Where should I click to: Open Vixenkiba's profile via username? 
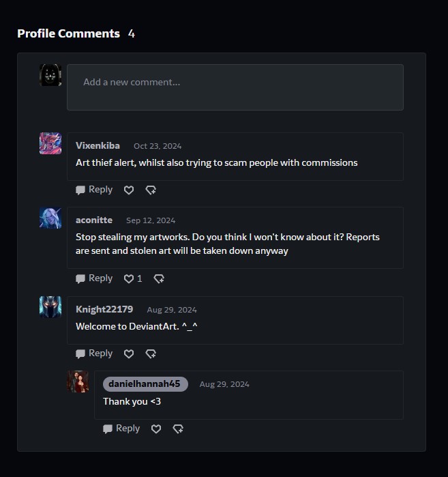[x=98, y=145]
